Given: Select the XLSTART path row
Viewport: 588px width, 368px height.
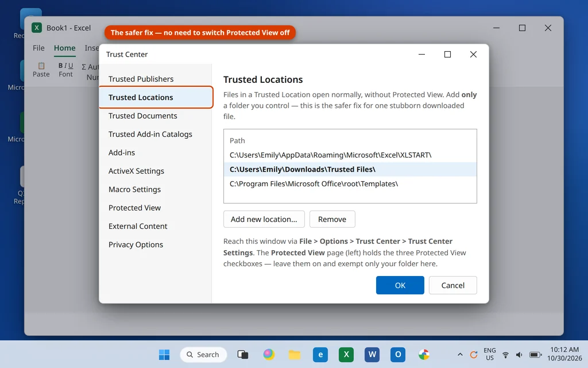Looking at the screenshot, I should click(x=350, y=155).
